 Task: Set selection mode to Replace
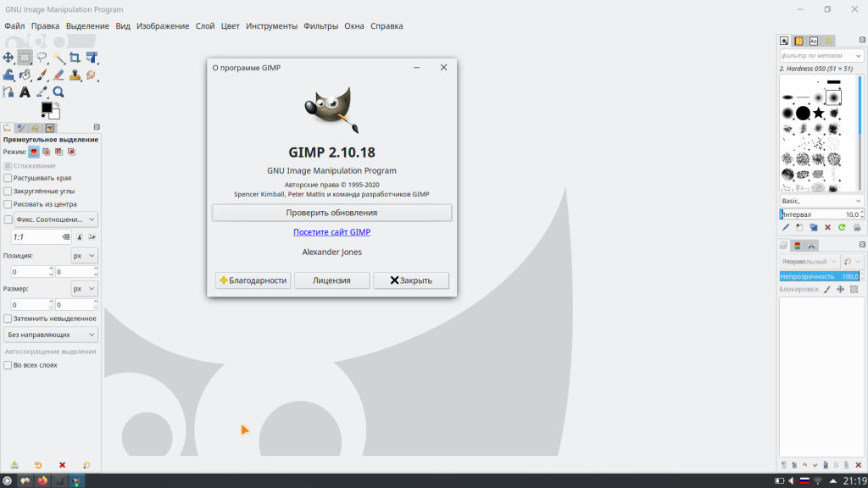(34, 152)
